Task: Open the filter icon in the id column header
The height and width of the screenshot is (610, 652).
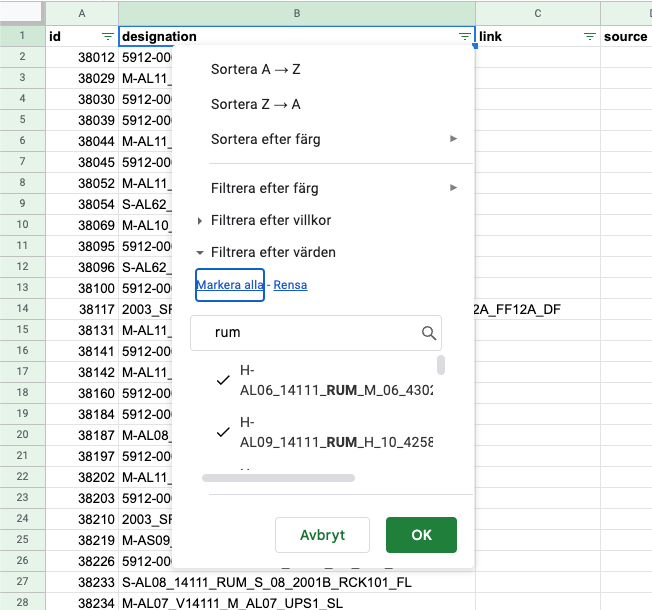Action: point(108,37)
